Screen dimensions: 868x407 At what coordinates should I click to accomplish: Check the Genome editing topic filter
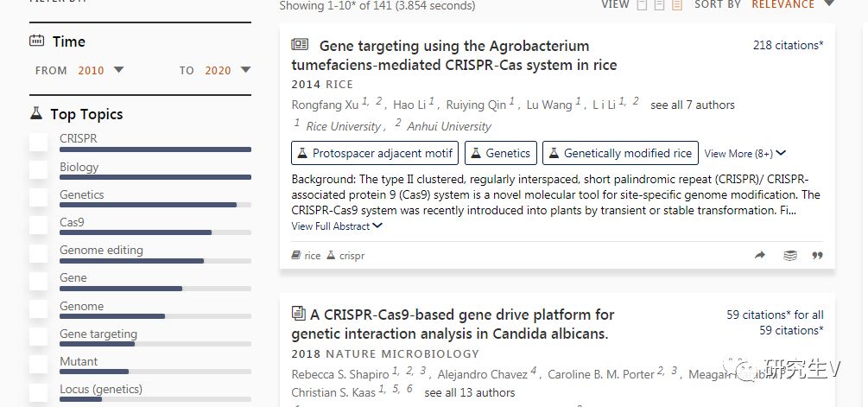click(39, 253)
